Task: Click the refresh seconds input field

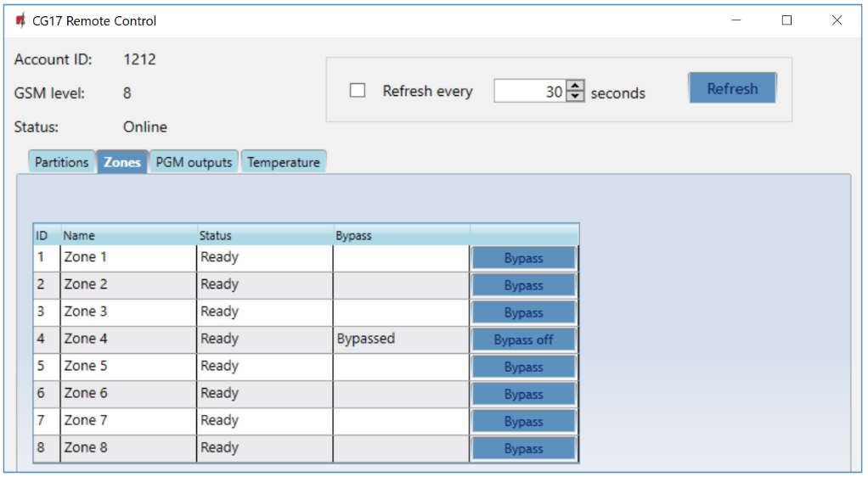Action: pyautogui.click(x=529, y=92)
